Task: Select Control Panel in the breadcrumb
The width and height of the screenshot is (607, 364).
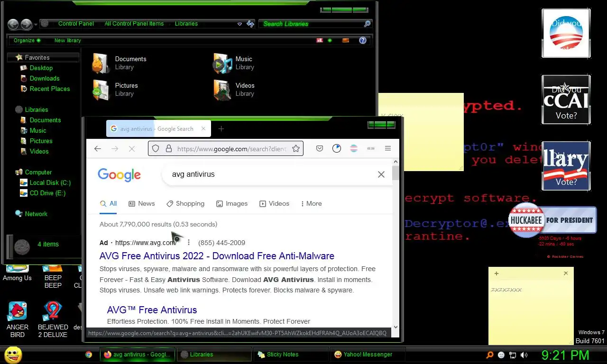Action: click(x=76, y=24)
